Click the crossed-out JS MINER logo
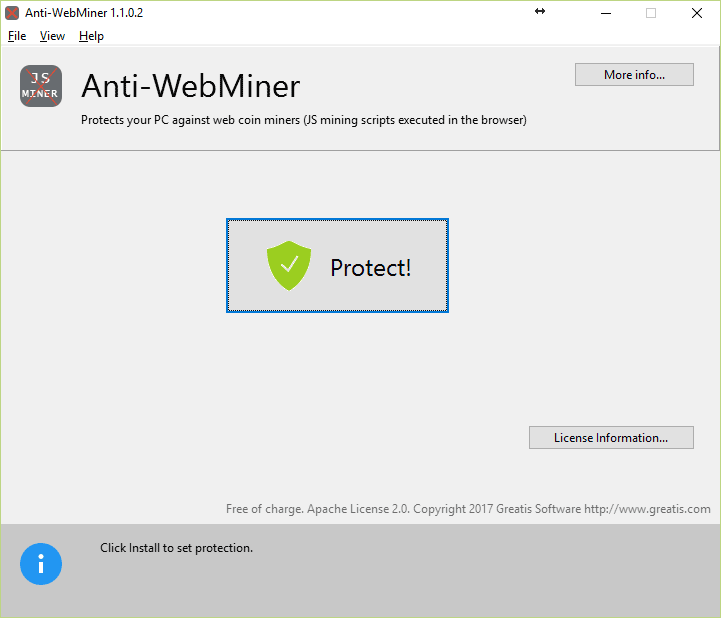The width and height of the screenshot is (721, 618). (41, 86)
